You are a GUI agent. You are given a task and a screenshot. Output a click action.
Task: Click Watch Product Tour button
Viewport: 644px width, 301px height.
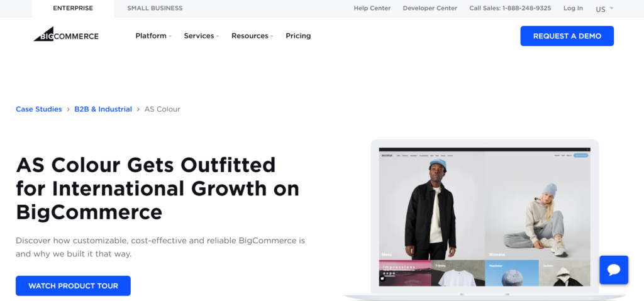click(x=73, y=286)
